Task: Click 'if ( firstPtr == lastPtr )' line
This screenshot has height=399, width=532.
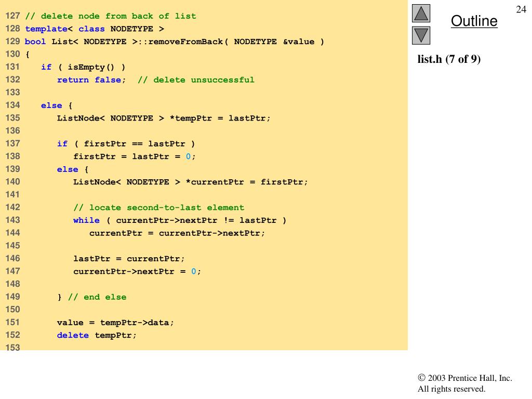Action: coord(126,144)
